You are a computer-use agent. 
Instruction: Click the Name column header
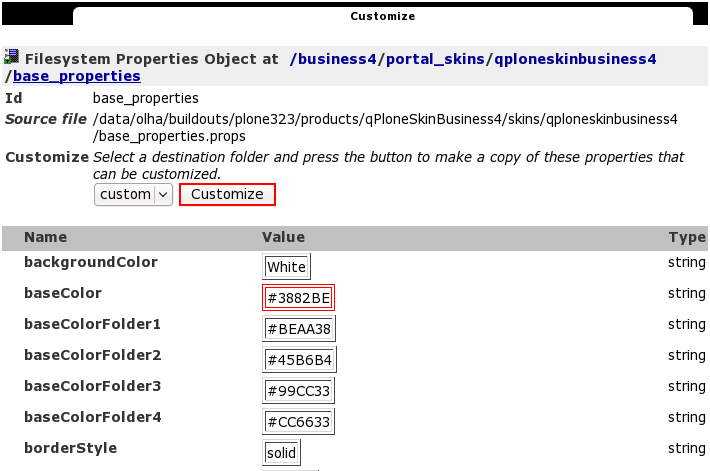tap(45, 238)
